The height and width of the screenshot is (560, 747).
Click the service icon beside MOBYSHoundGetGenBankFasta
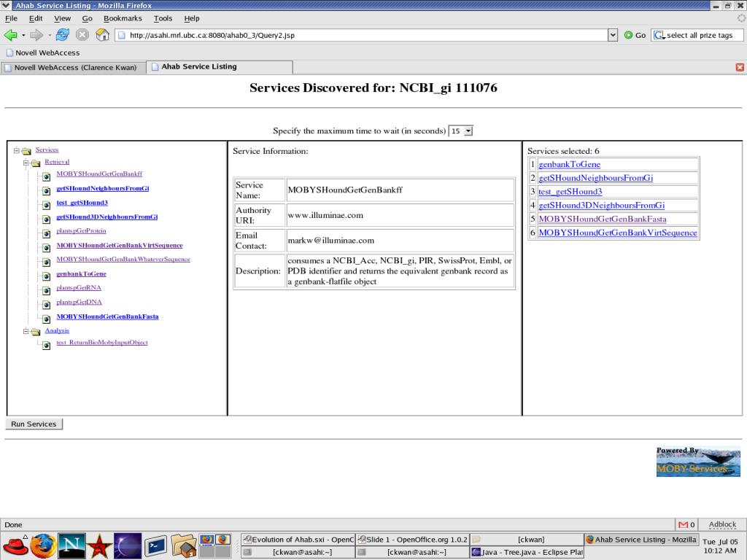pos(46,319)
